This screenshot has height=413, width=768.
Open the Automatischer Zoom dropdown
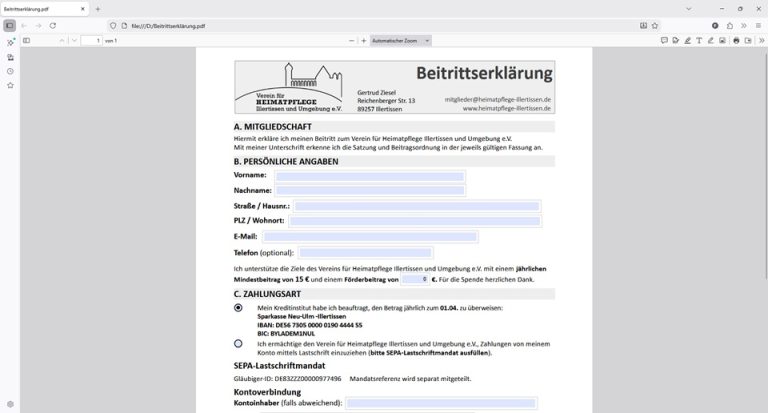400,41
